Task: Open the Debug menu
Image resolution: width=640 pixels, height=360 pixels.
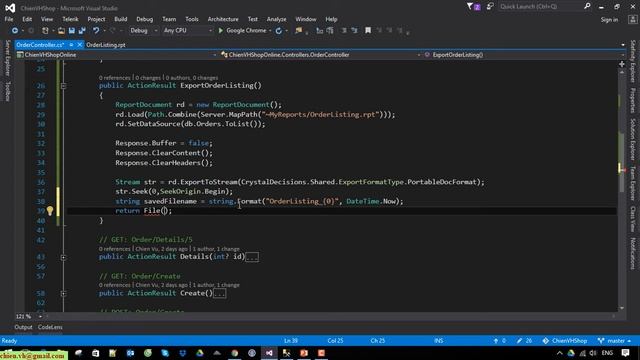Action: coord(144,19)
